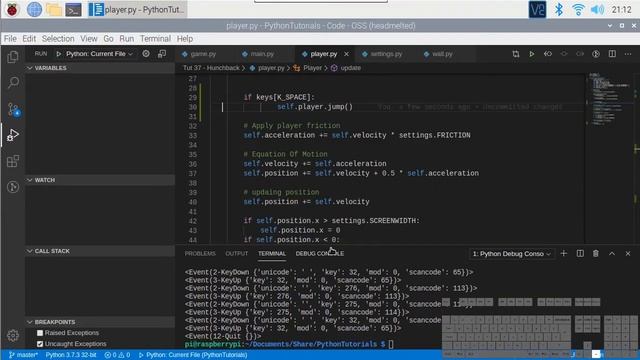Open Manage settings gear in activity bar
Screen dimensions: 640x360
pos(13,336)
